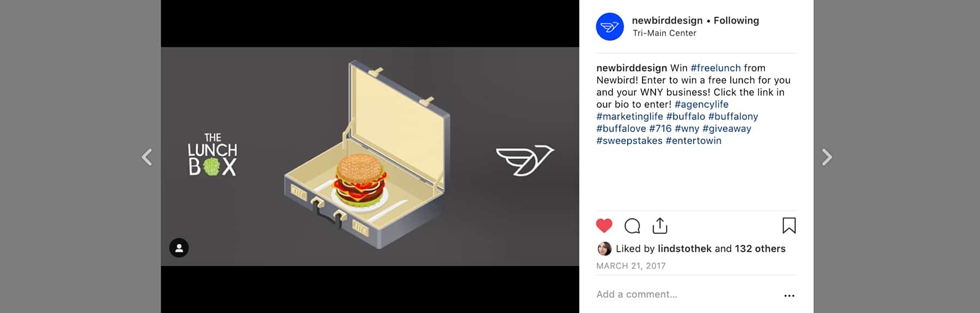Click the Following status button

(x=736, y=21)
